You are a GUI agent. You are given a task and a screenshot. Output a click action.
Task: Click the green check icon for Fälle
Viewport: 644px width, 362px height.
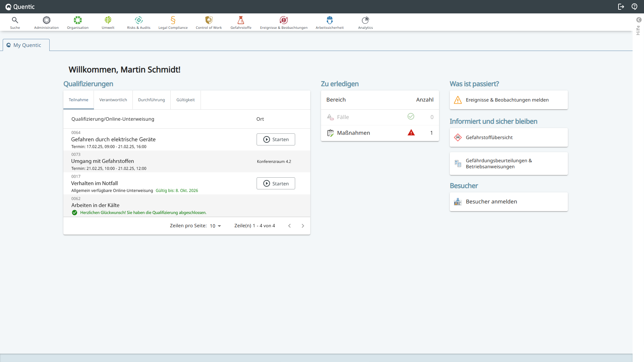point(411,116)
